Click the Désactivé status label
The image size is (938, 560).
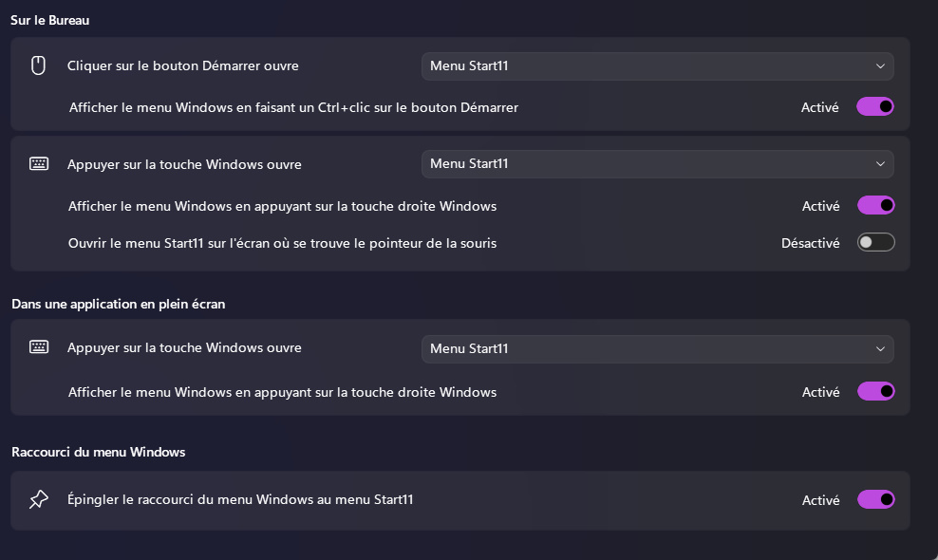810,243
